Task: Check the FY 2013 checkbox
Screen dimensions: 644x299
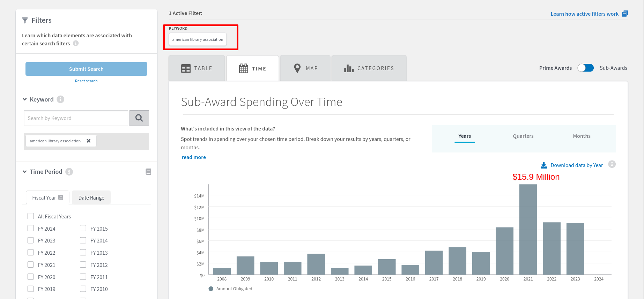Action: click(x=83, y=253)
